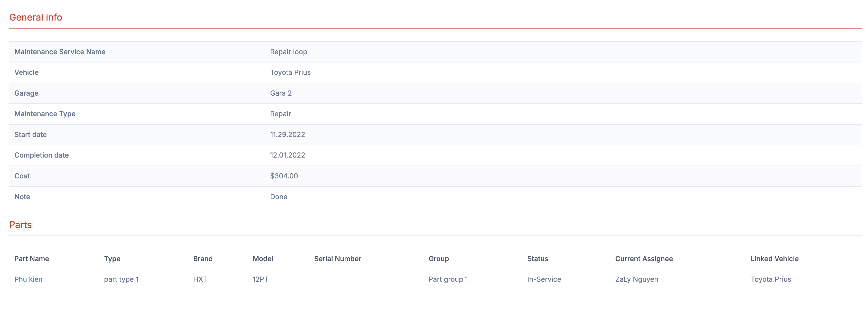Screen dimensions: 868x310
Task: Click the Serial Number column header
Action: click(x=337, y=259)
